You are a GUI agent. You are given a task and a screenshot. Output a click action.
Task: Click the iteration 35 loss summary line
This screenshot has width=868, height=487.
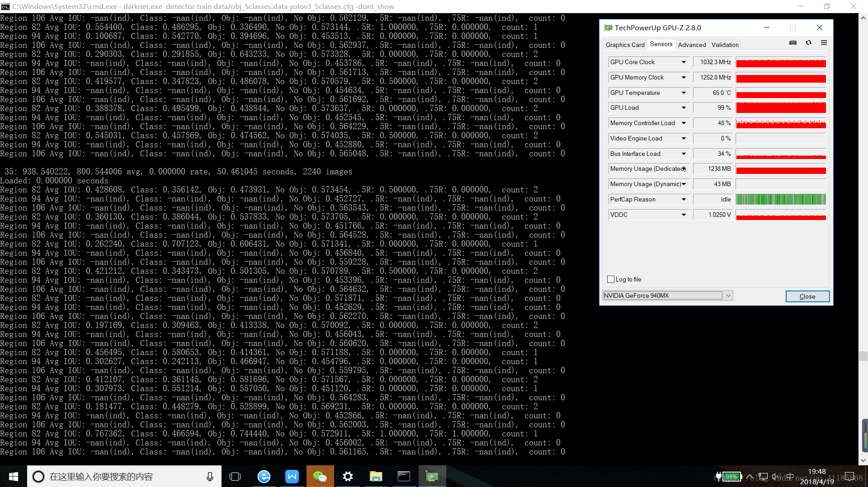178,172
